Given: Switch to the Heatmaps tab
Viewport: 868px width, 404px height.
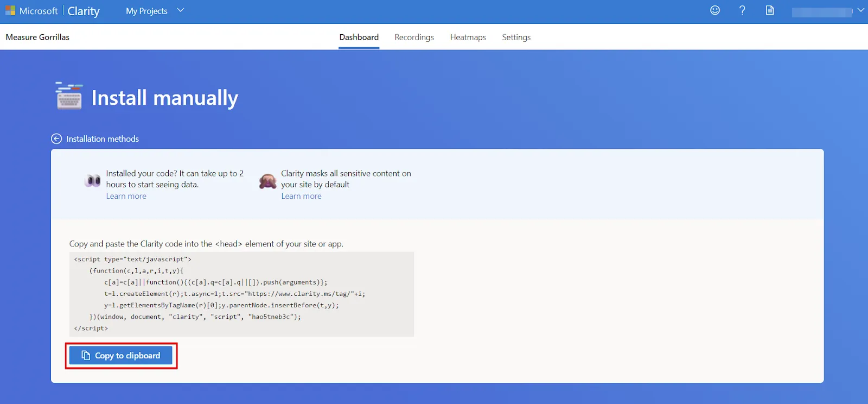Looking at the screenshot, I should [468, 37].
